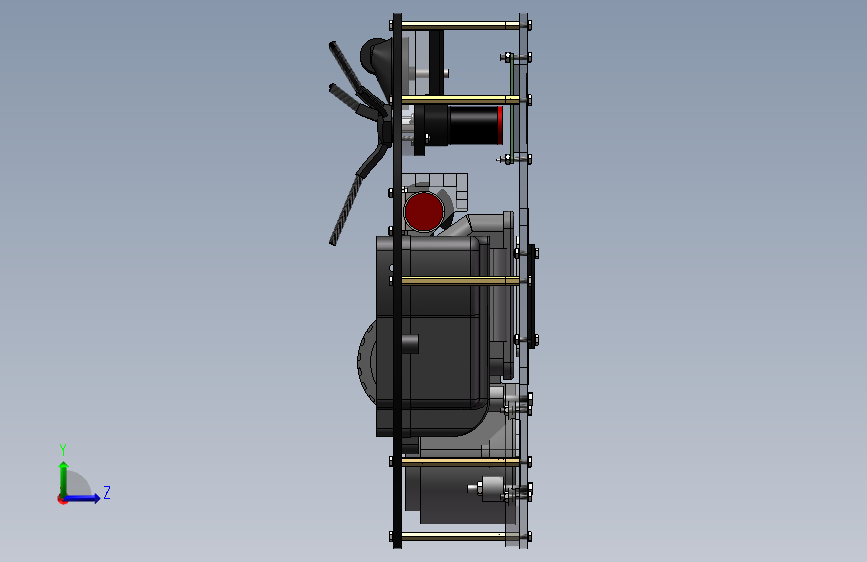The height and width of the screenshot is (562, 867).
Task: Select the thick black vertical side plate
Action: point(397,281)
